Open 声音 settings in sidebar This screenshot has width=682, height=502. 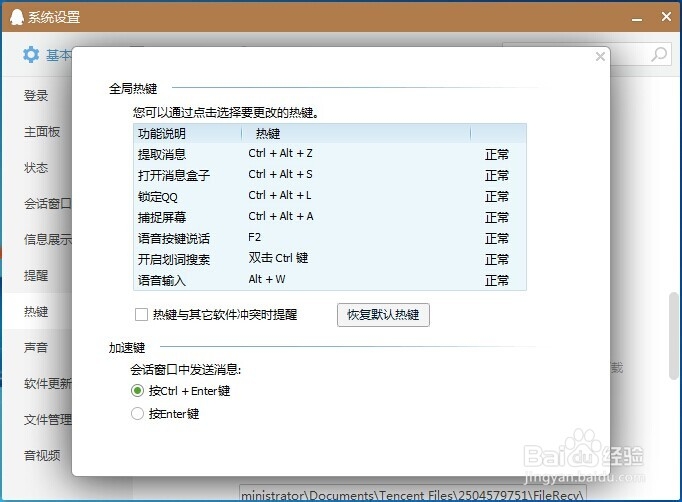coord(37,348)
